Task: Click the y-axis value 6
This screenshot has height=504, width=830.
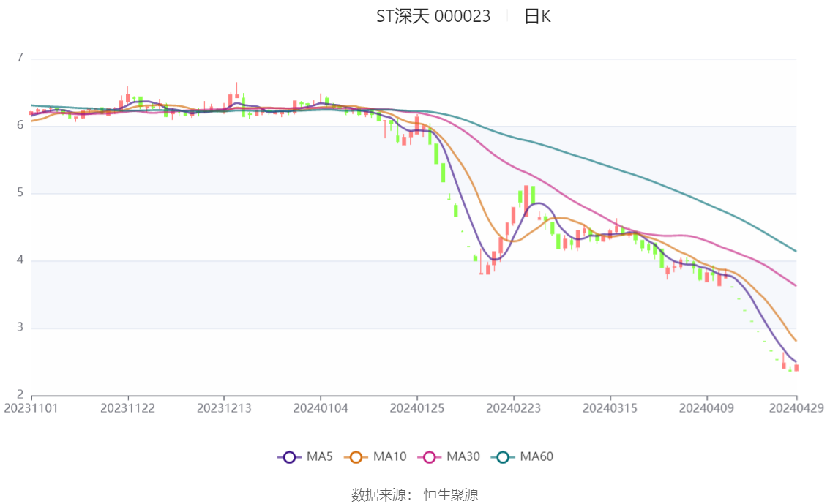Action: point(20,125)
